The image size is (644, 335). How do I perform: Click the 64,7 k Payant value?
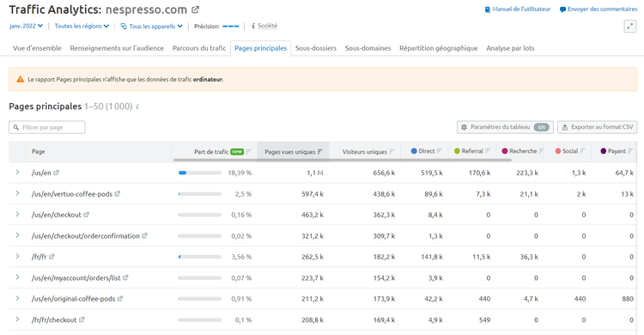pos(624,173)
